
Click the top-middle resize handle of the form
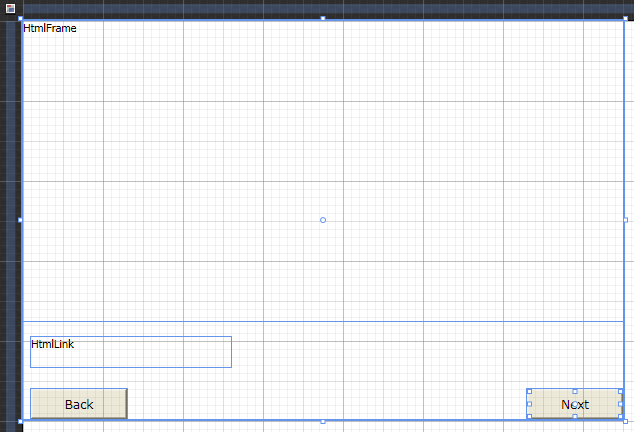[x=323, y=18]
